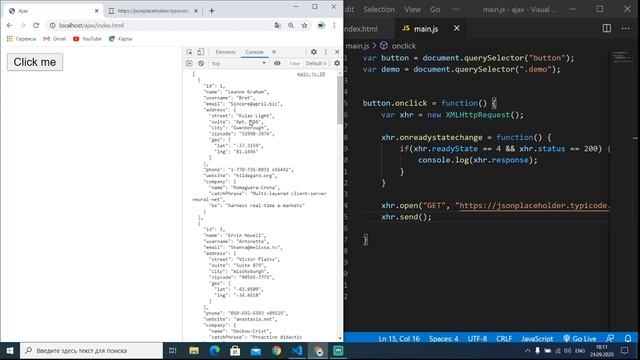Expand the VS Code menu overflow ellipsis

coord(456,9)
